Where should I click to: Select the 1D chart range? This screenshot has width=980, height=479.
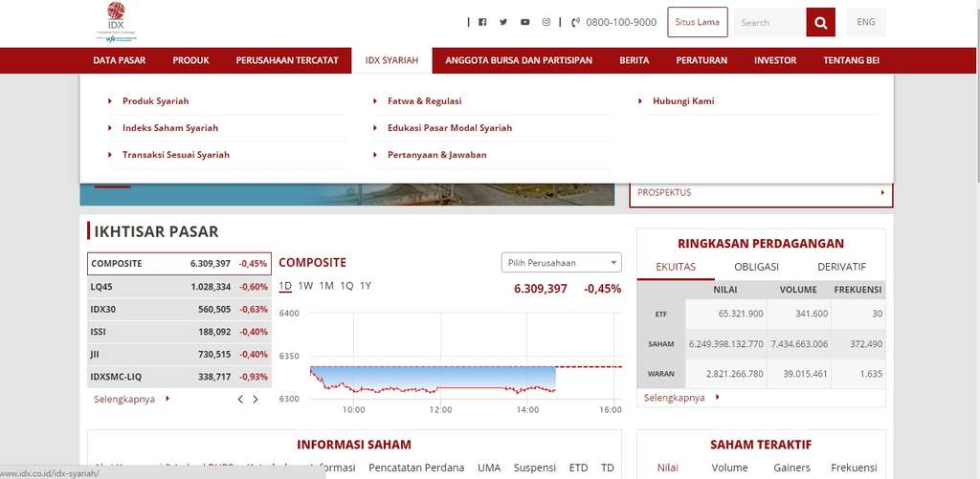(x=285, y=286)
